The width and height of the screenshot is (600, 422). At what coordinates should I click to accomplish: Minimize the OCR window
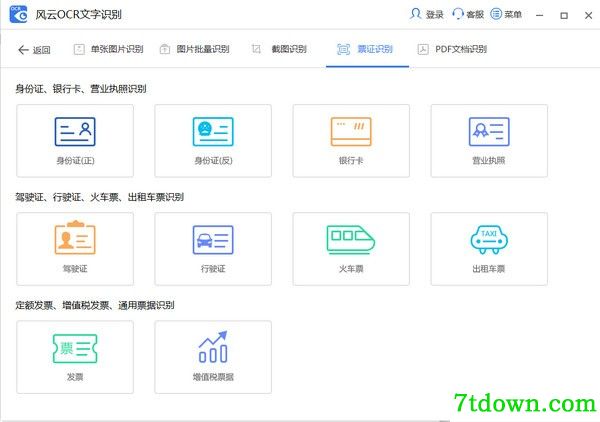[x=540, y=15]
